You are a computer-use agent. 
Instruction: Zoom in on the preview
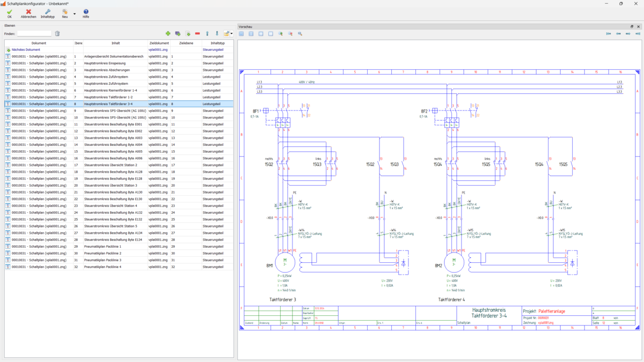pyautogui.click(x=281, y=34)
